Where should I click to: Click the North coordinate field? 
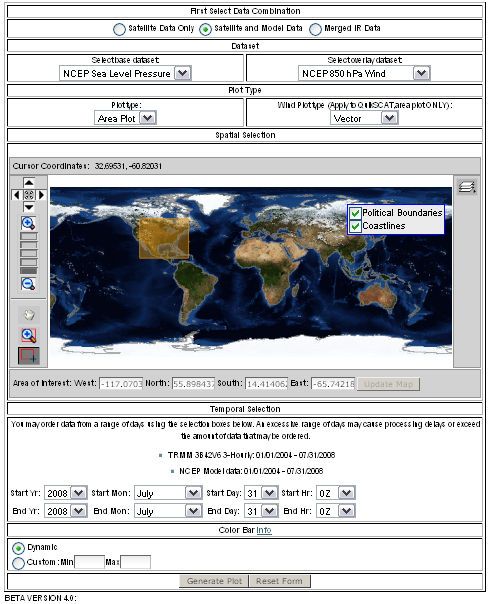(193, 384)
